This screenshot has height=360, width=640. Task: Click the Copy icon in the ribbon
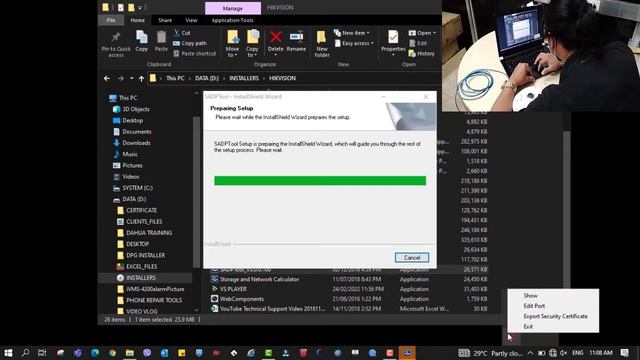click(142, 37)
